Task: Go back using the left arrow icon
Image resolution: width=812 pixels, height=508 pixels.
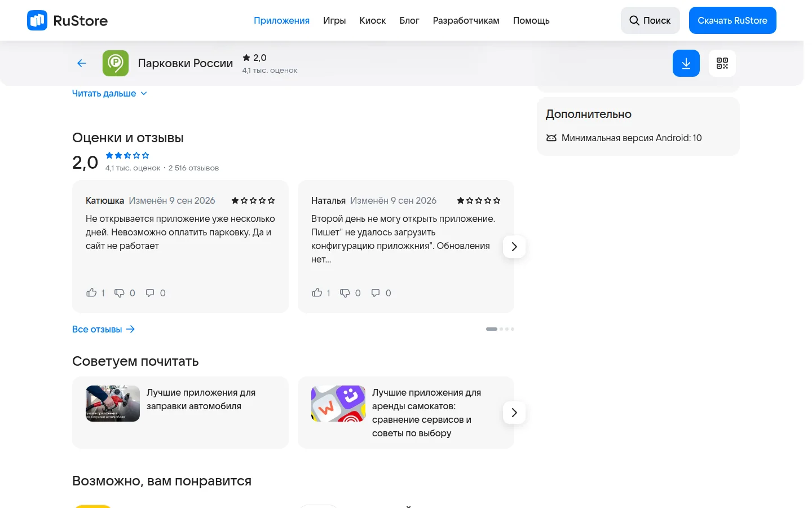Action: coord(82,63)
